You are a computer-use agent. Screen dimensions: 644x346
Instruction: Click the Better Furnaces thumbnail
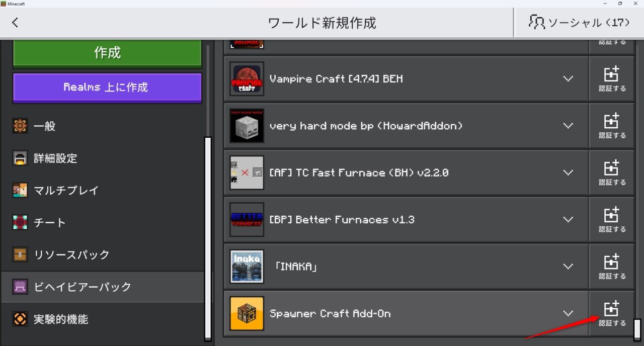point(247,220)
